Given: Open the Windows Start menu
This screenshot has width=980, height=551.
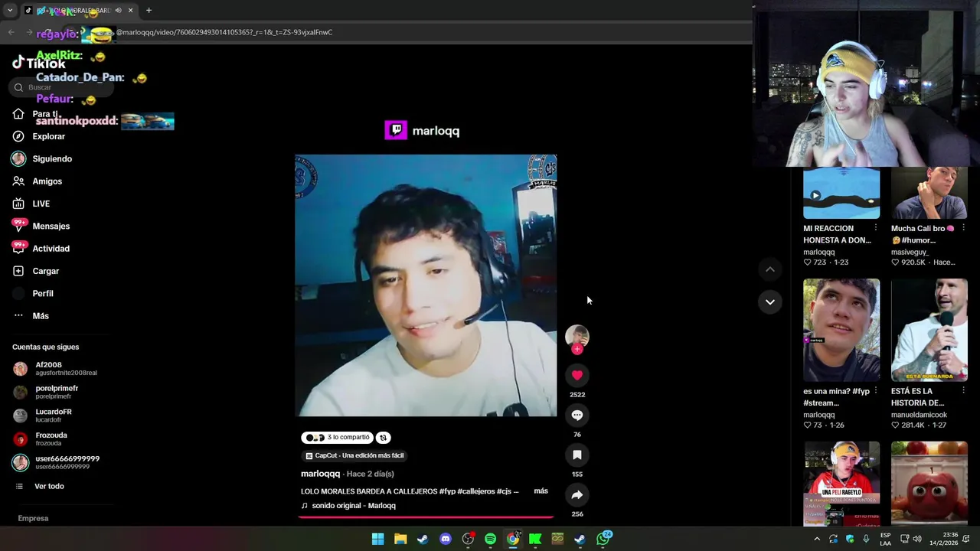Looking at the screenshot, I should 377,539.
